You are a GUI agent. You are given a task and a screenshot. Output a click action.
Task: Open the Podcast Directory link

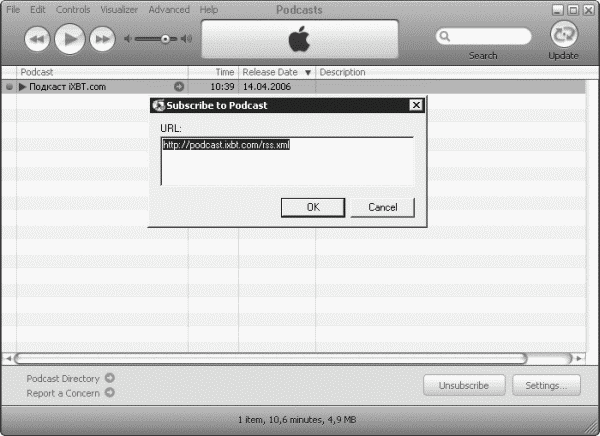63,379
